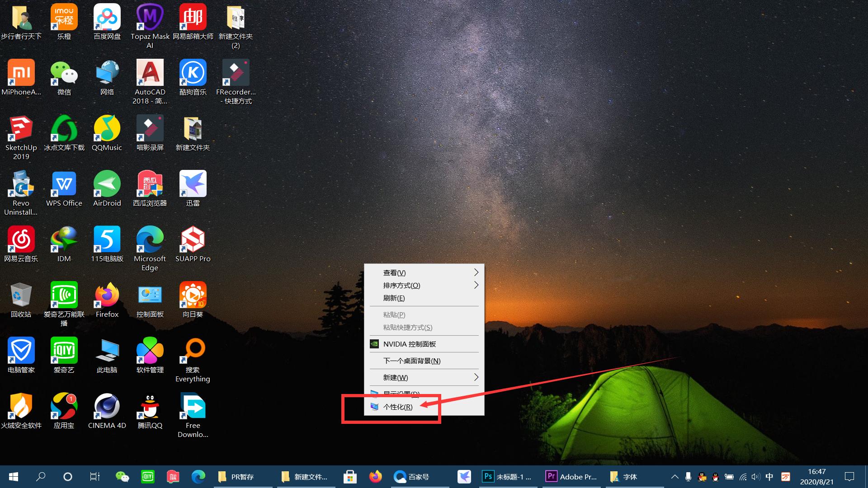Open the volume control in the system tray
Viewport: 868px width, 488px height.
(x=755, y=477)
